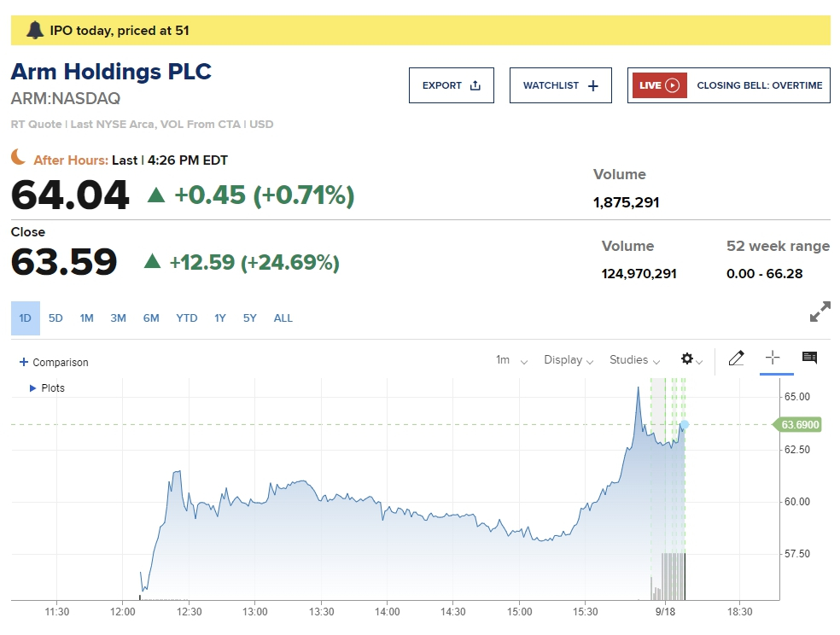This screenshot has height=635, width=840.
Task: Click the EXPORT button
Action: (451, 85)
